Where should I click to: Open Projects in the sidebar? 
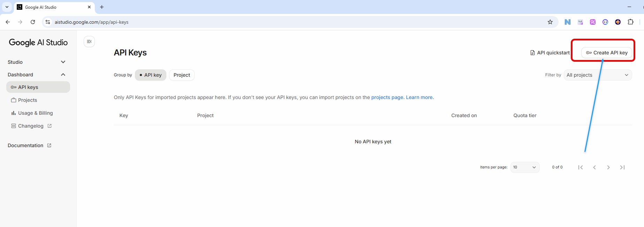[x=28, y=100]
